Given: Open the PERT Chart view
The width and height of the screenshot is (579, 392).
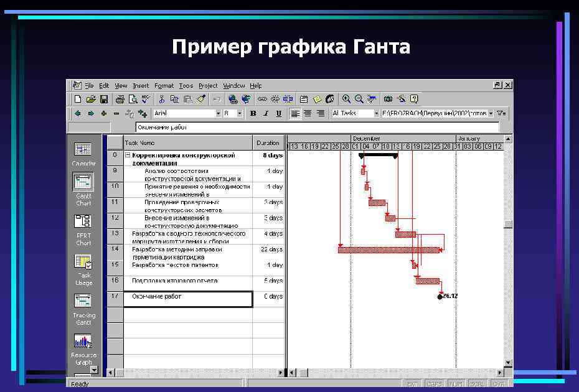Looking at the screenshot, I should (x=83, y=221).
